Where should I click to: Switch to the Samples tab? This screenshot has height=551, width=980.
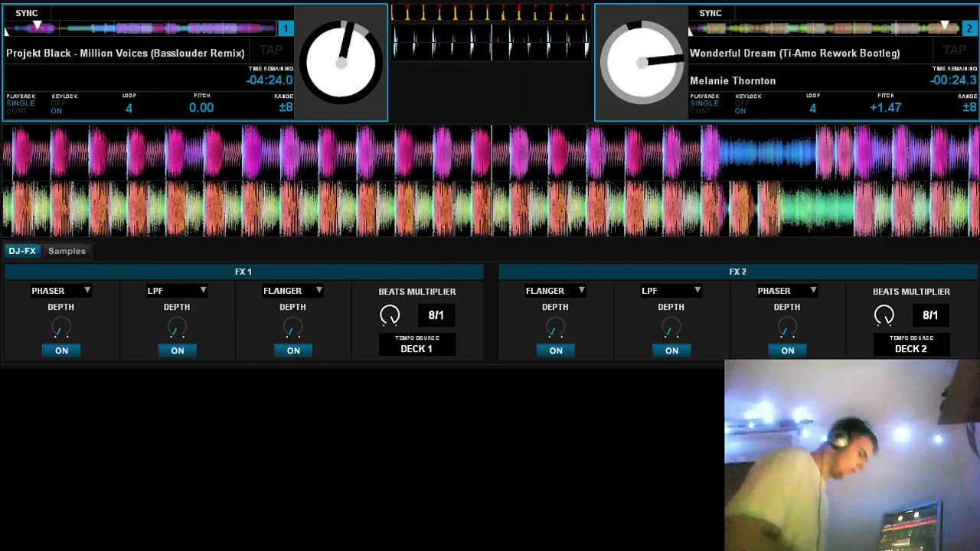pos(67,251)
